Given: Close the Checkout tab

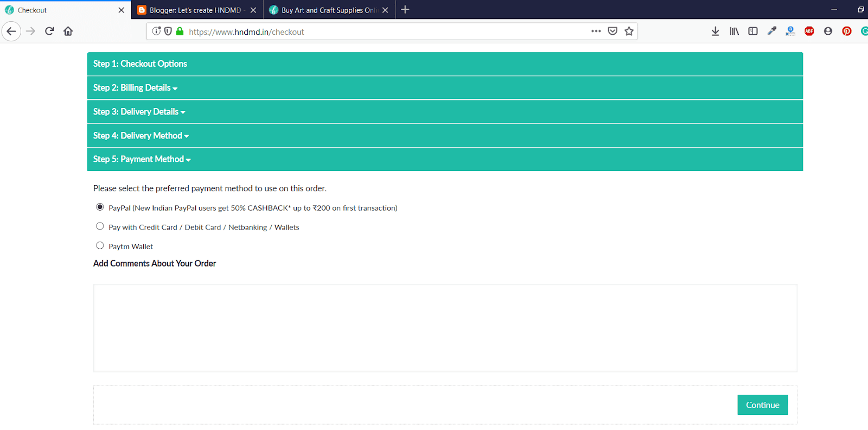Looking at the screenshot, I should 121,10.
